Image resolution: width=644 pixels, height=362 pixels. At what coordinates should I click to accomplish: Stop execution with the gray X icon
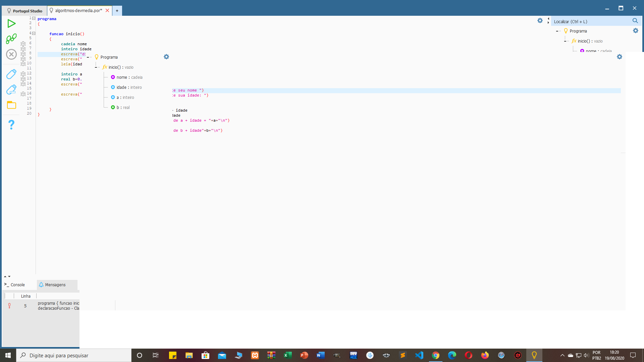[11, 54]
